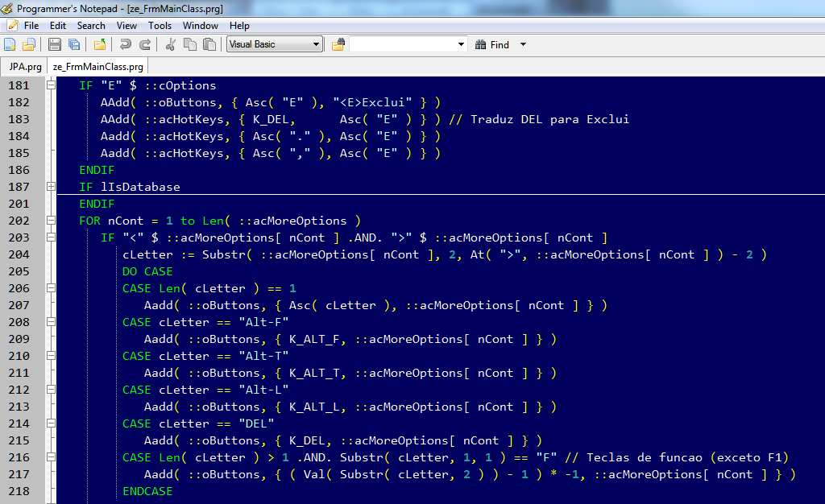This screenshot has width=825, height=504.
Task: Click the Programmer's Notepad title bar icon
Action: 6,8
